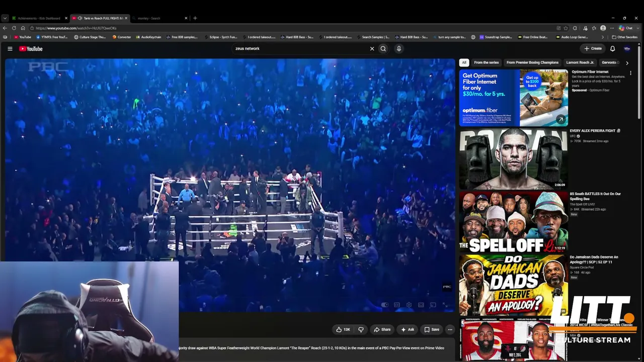Open more actions menu below video
The width and height of the screenshot is (644, 362).
pyautogui.click(x=450, y=330)
